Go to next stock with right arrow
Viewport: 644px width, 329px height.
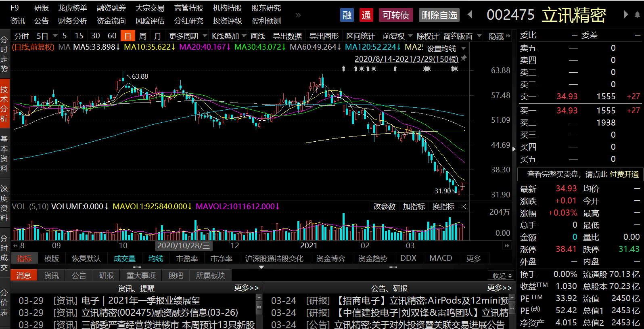(626, 15)
